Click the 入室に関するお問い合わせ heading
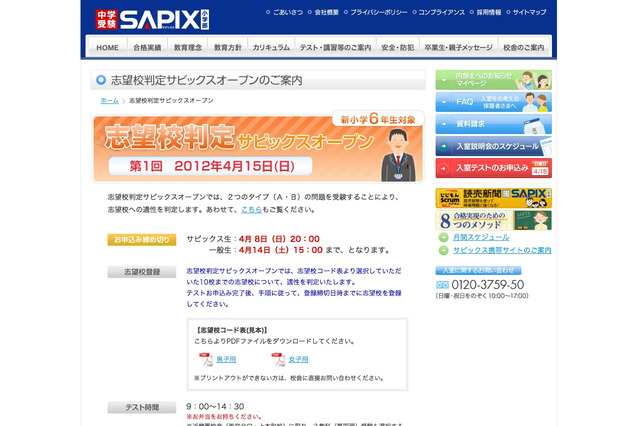The width and height of the screenshot is (640, 426). (478, 270)
